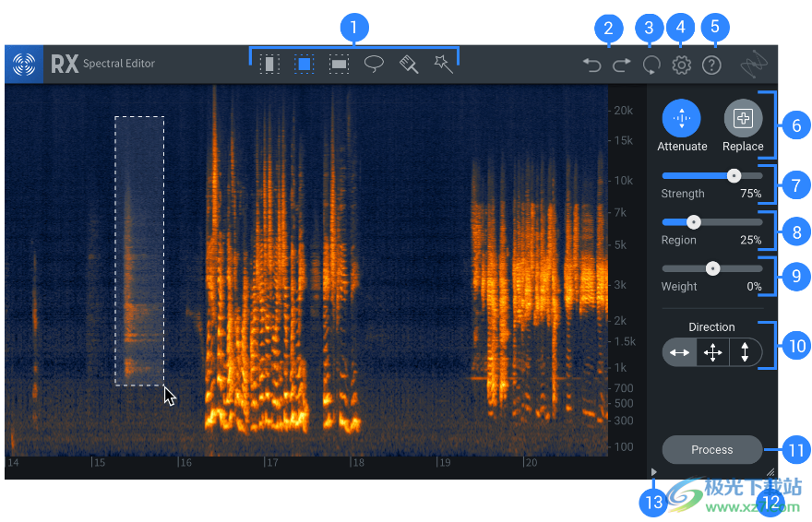This screenshot has width=812, height=522.
Task: Adjust the Region slider handle
Action: tap(694, 222)
